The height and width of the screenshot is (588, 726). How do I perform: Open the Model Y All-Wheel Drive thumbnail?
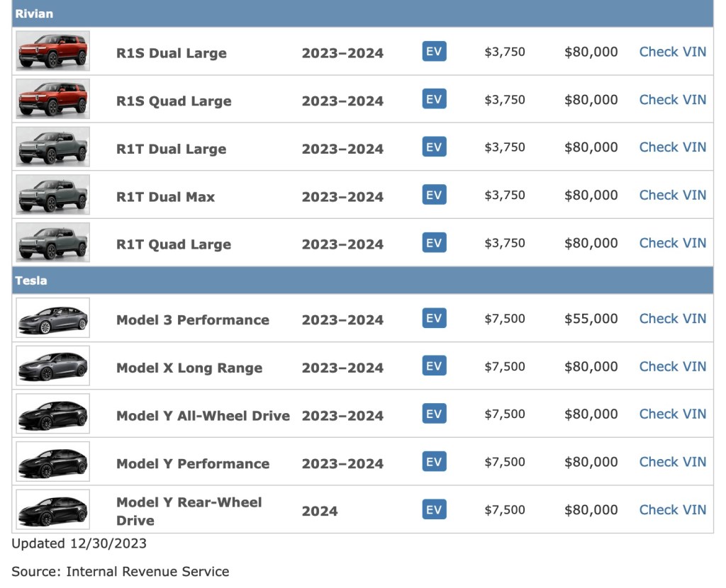53,414
